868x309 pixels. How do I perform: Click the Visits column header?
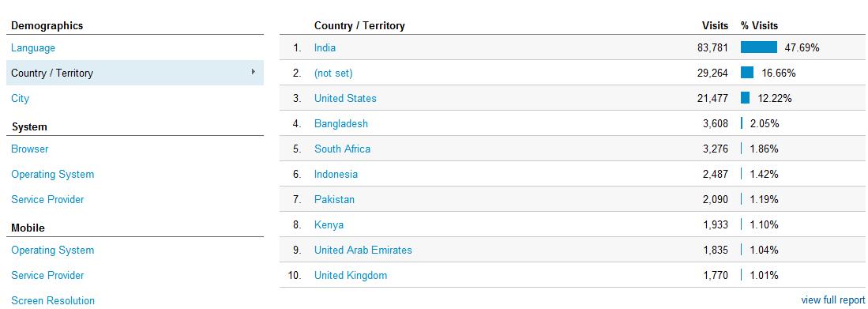tap(716, 25)
